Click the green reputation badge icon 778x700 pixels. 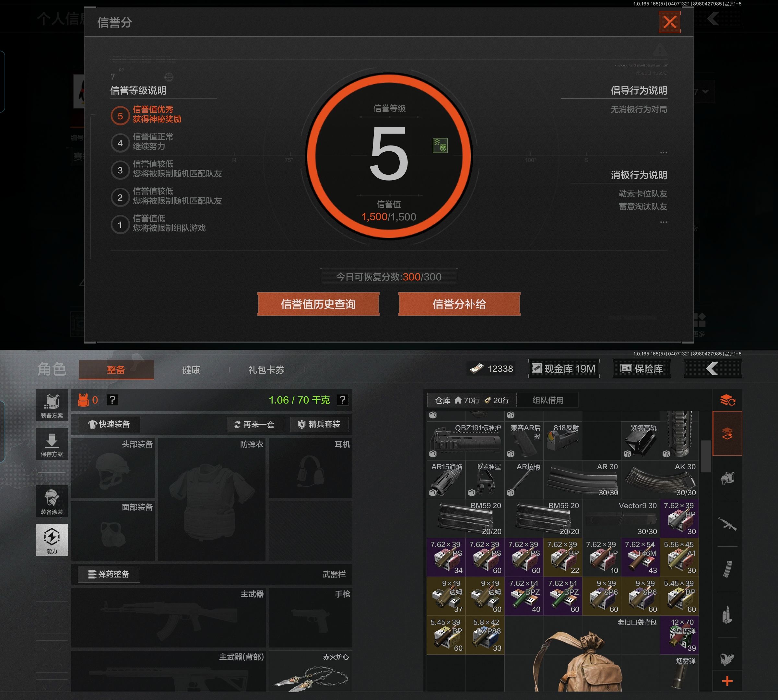coord(440,146)
